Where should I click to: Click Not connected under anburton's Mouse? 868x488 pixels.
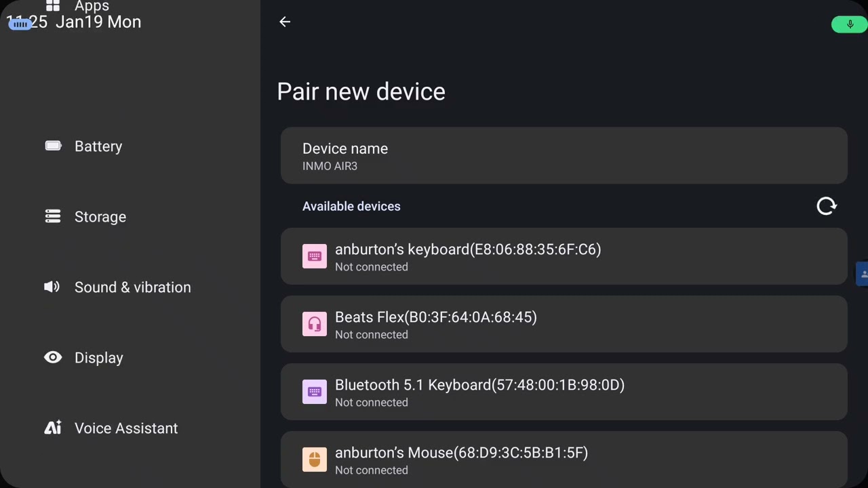[372, 470]
